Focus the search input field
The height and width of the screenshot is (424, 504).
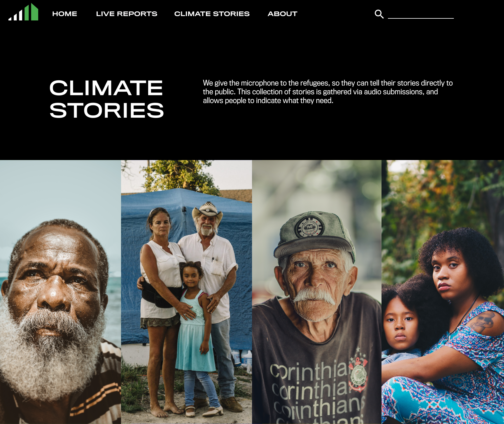421,14
